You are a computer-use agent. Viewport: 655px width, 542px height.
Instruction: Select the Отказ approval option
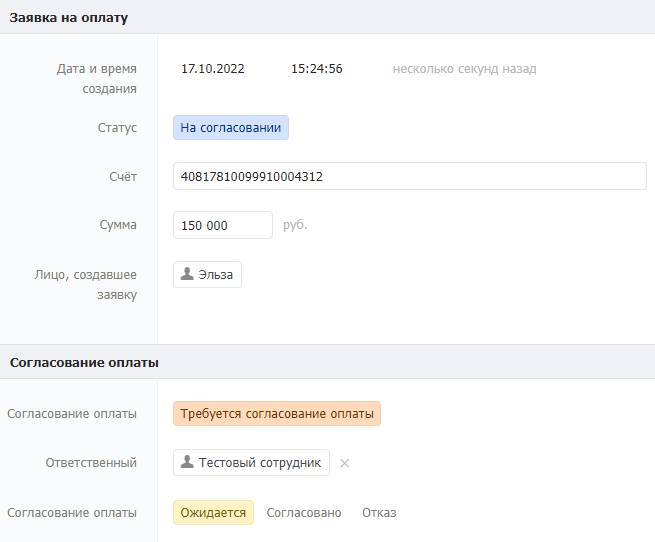click(379, 512)
